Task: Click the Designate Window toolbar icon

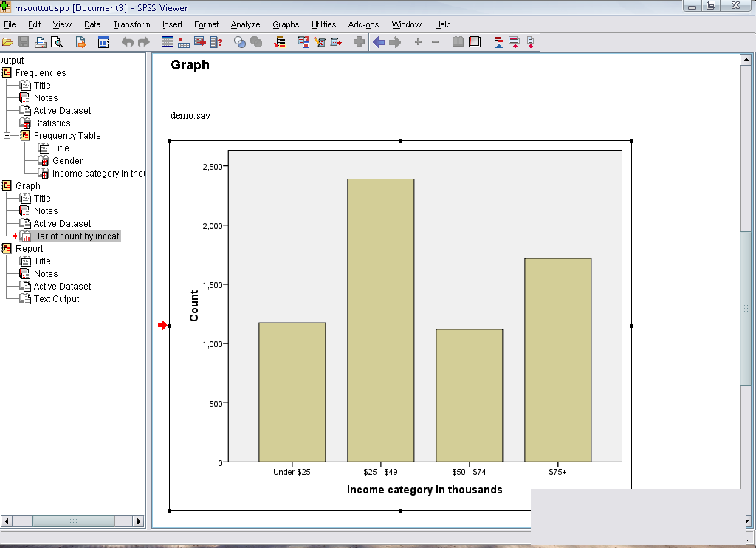Action: click(x=359, y=42)
